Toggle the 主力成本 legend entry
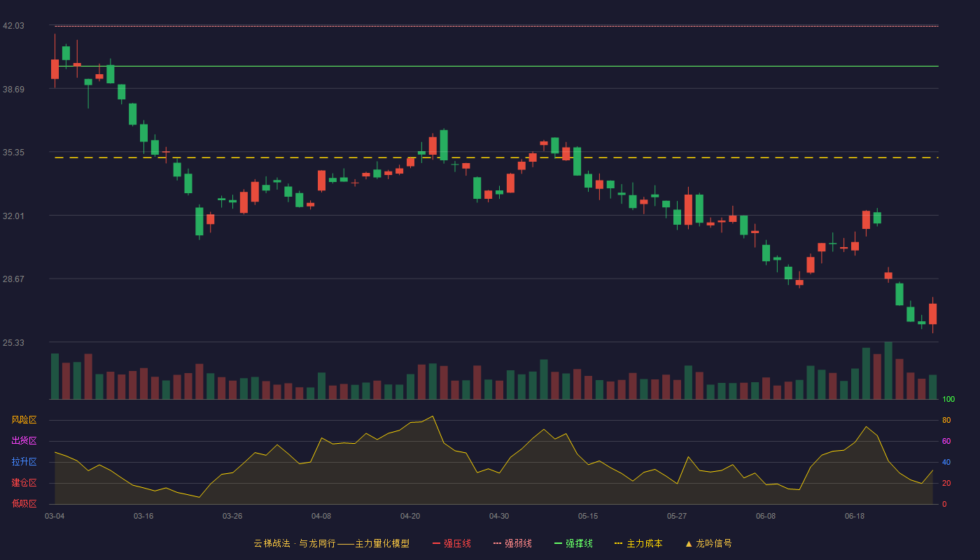The image size is (980, 560). tap(638, 543)
